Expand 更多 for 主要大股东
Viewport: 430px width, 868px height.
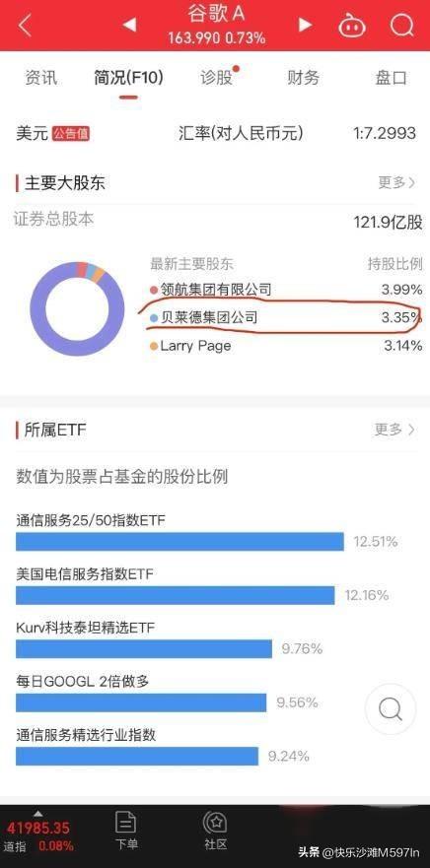396,182
